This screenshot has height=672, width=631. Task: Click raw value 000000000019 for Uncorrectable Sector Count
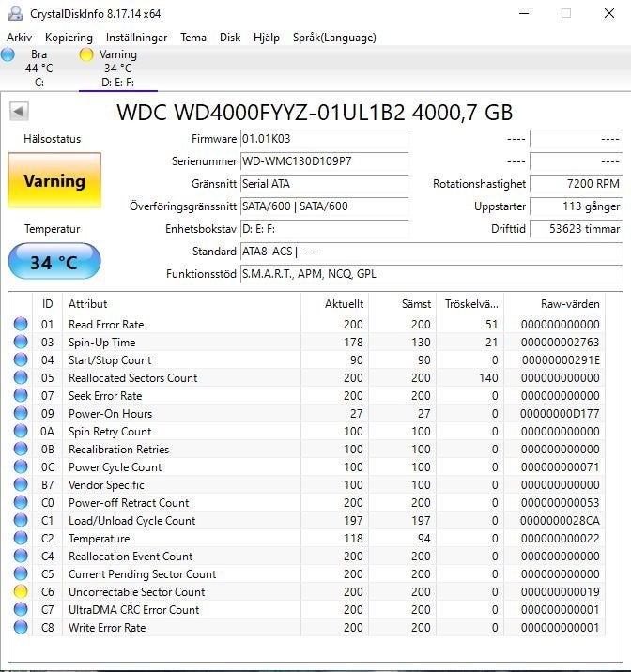click(561, 592)
